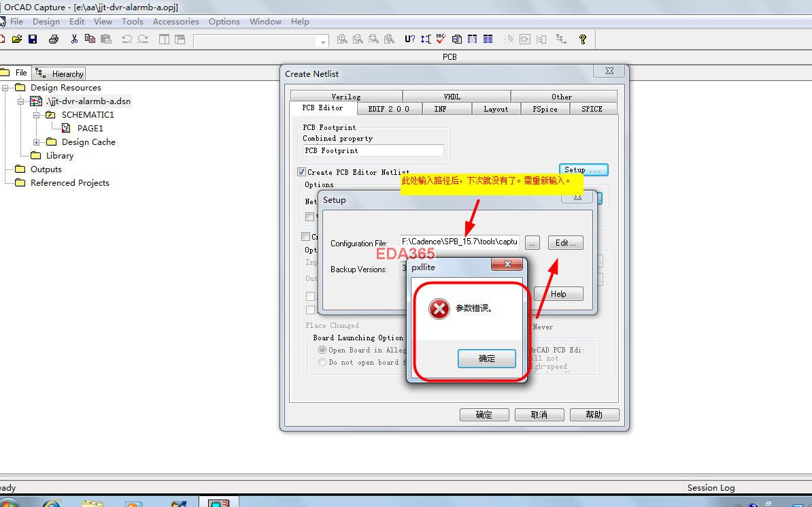Click 帮助 in Create Netlist dialog
812x507 pixels.
coord(594,414)
